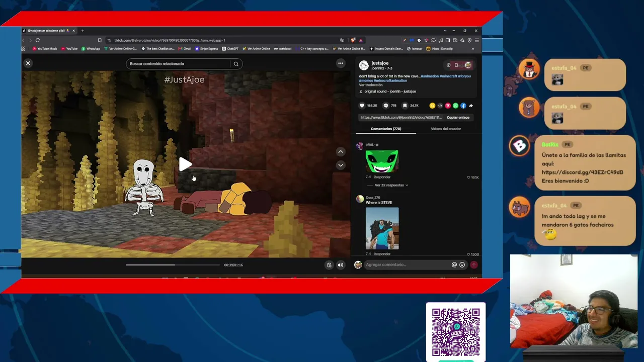644x362 pixels.
Task: Click the search magnifier icon
Action: click(x=236, y=64)
